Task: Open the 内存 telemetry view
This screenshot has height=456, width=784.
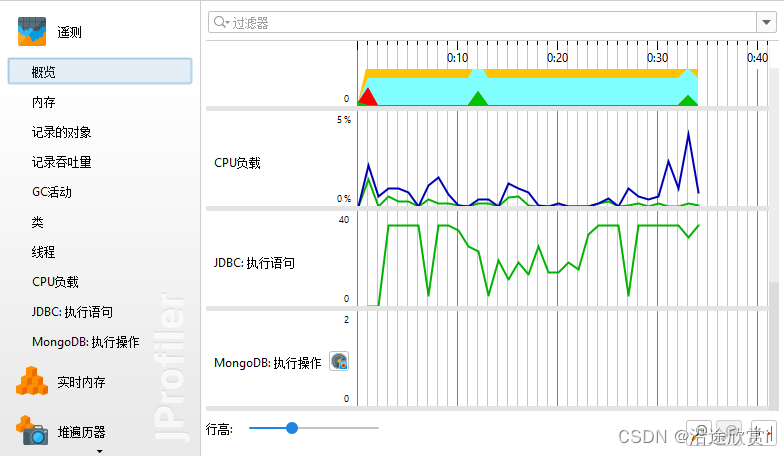Action: coord(44,102)
